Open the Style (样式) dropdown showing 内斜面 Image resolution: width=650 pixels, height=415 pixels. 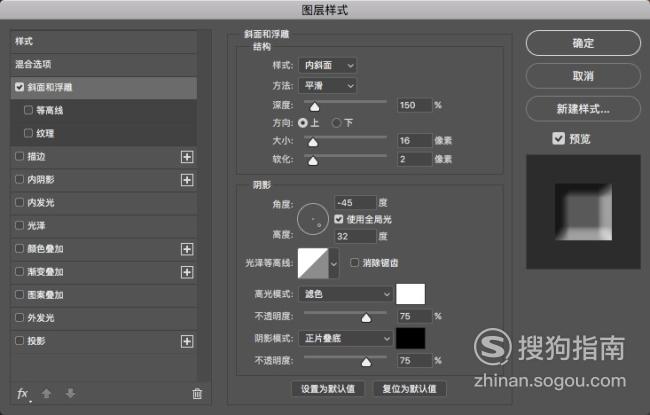pyautogui.click(x=327, y=66)
